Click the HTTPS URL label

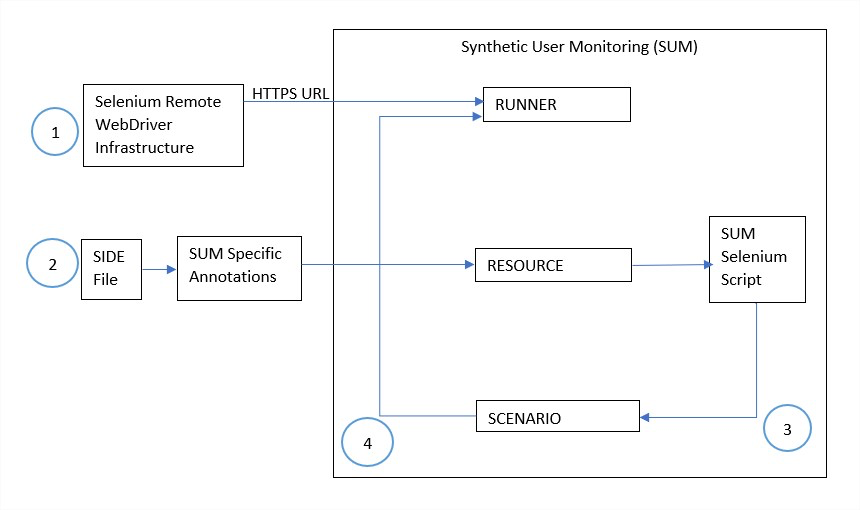pos(291,94)
